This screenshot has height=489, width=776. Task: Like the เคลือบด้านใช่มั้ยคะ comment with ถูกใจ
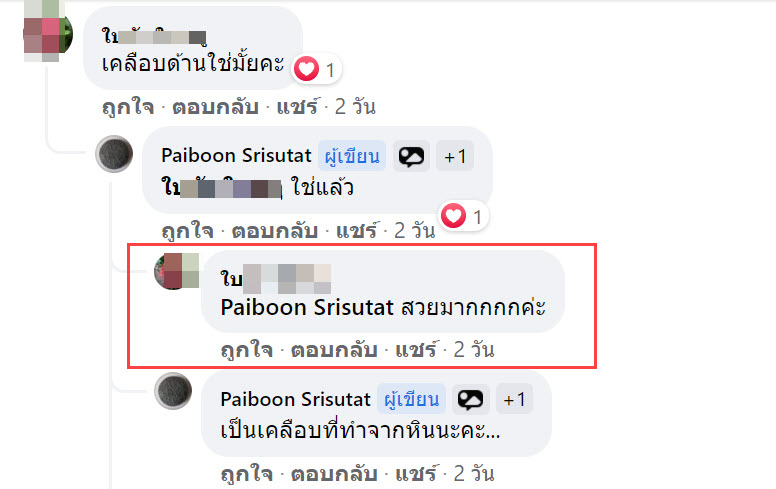pyautogui.click(x=128, y=107)
